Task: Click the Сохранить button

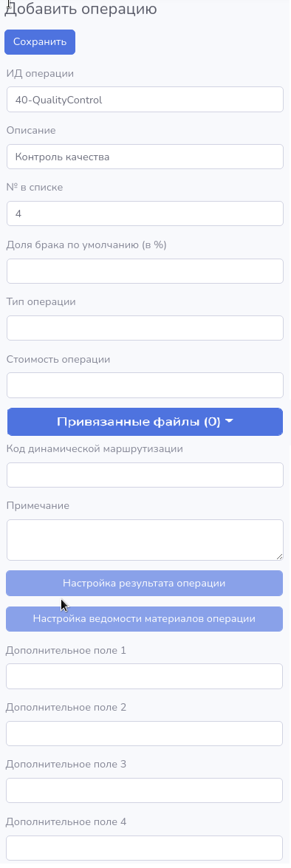Action: pyautogui.click(x=40, y=42)
